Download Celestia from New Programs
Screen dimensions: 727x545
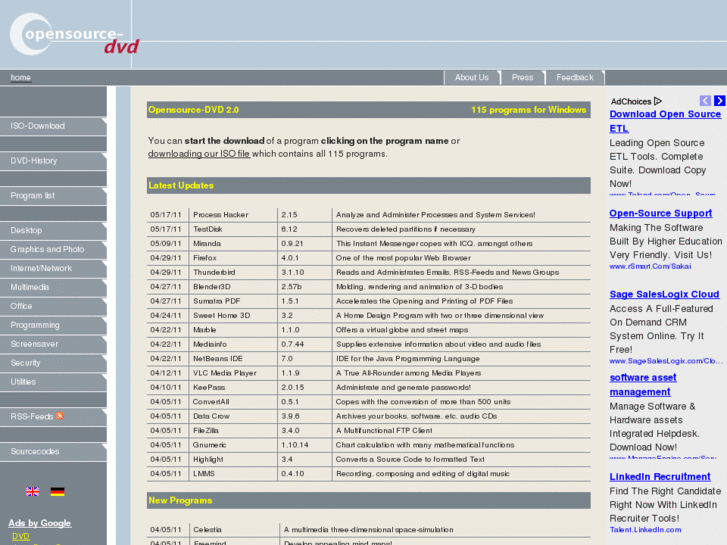(x=207, y=530)
